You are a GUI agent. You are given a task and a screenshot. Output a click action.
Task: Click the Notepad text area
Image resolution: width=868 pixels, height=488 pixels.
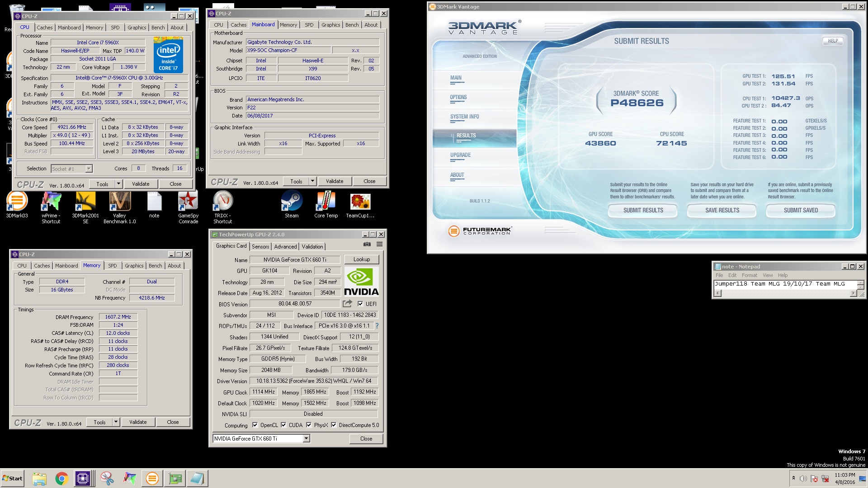[785, 284]
